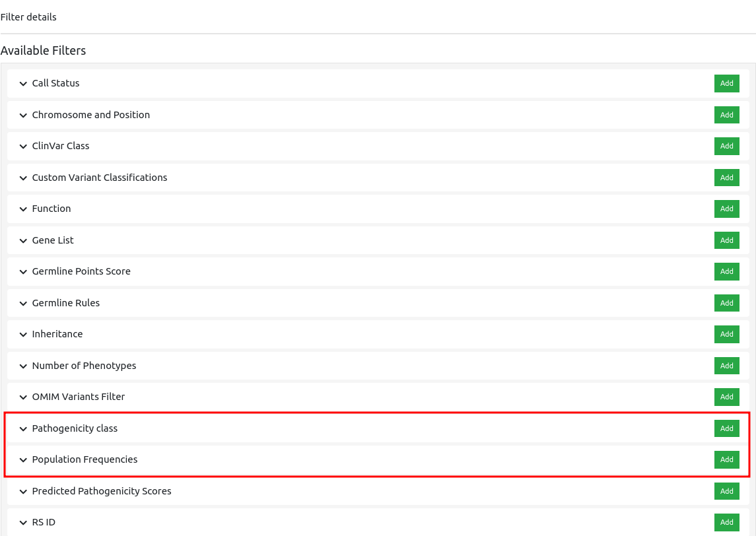This screenshot has width=756, height=536.
Task: Click the Filter details heading
Action: coord(28,17)
